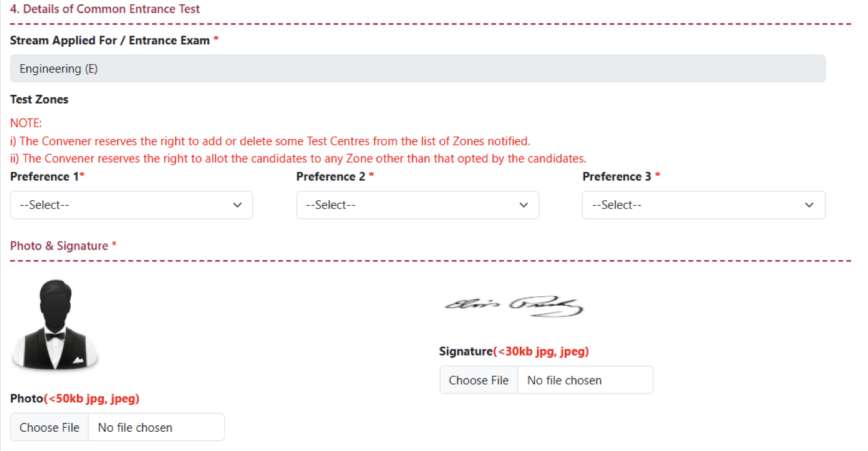The image size is (868, 451).
Task: Click the Preference 3 dropdown chevron arrow
Action: tap(809, 205)
